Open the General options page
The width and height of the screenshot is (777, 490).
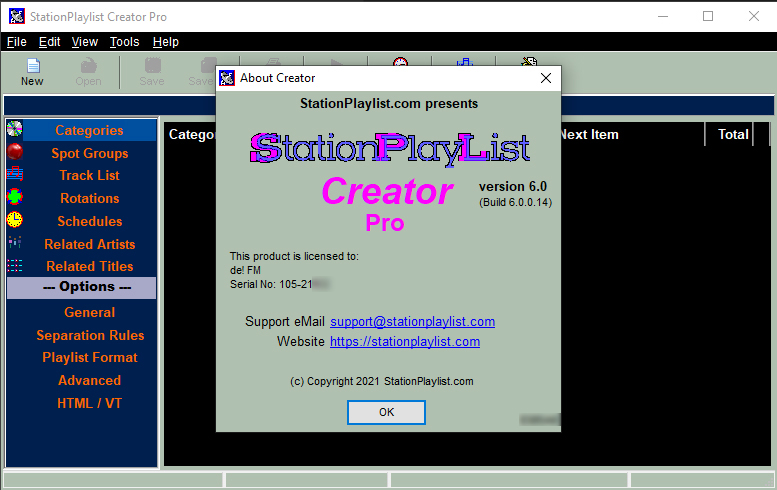[90, 313]
